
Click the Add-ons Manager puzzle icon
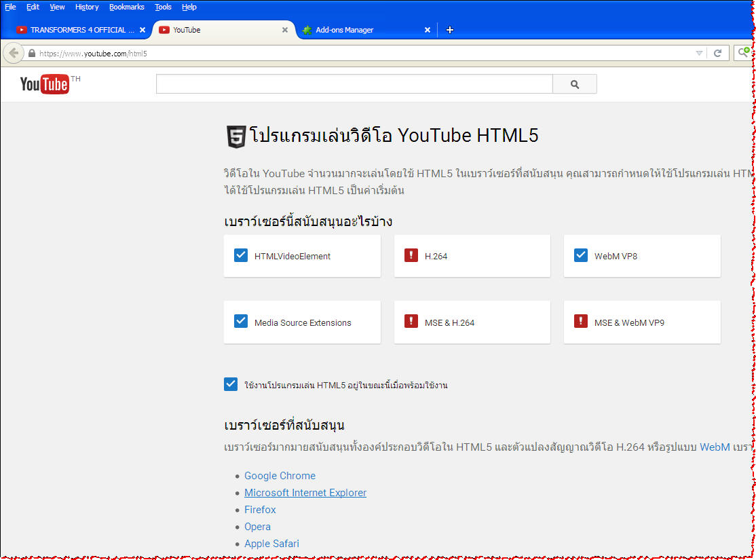pyautogui.click(x=307, y=30)
